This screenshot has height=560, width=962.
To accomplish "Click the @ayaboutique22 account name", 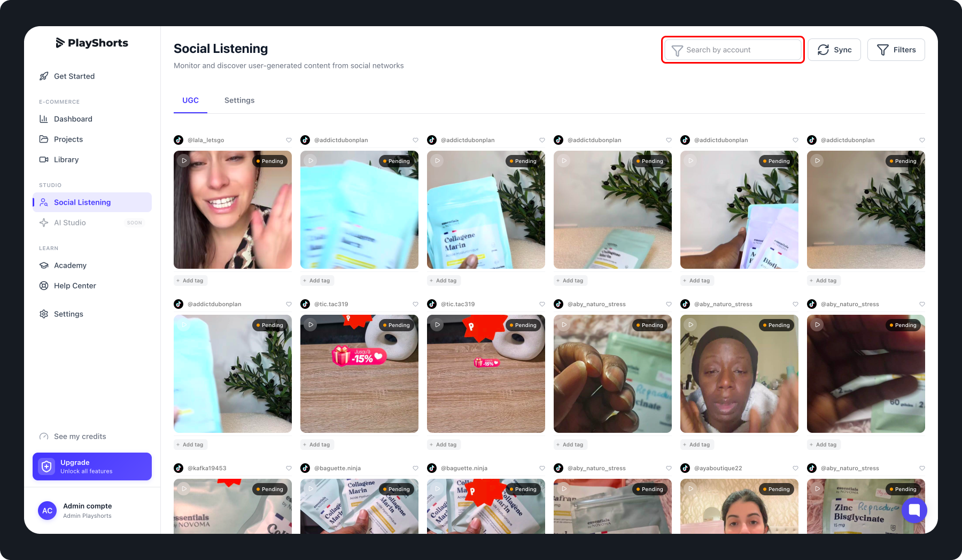I will point(718,468).
